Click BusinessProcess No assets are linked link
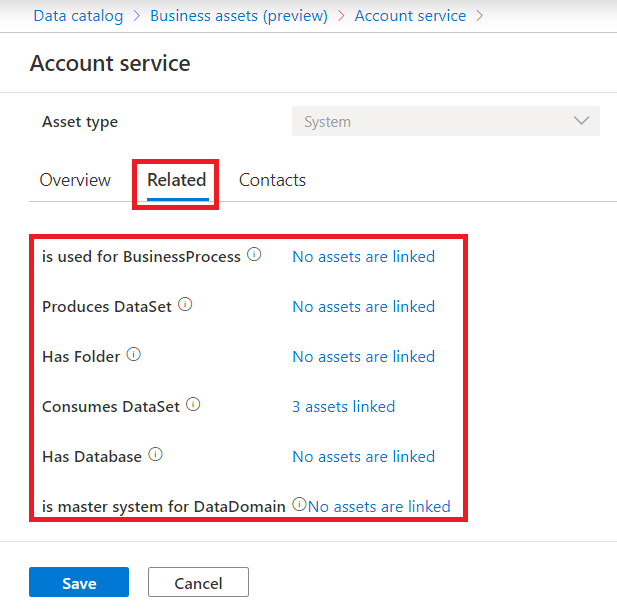Screen dimensions: 617x612 click(363, 256)
